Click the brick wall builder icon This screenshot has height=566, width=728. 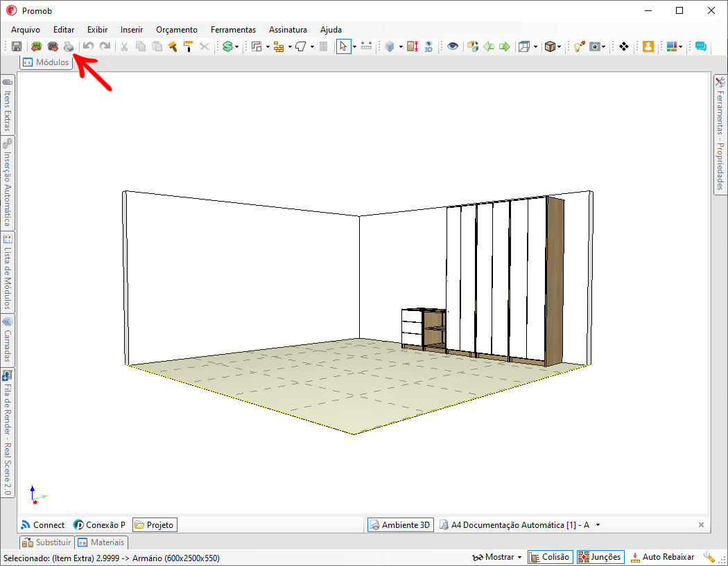[x=279, y=46]
